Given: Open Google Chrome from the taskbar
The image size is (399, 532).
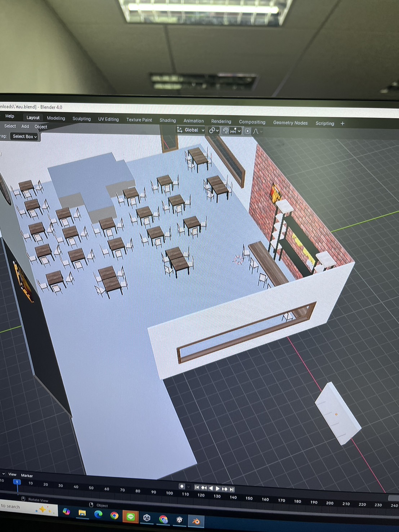Looking at the screenshot, I should [115, 515].
